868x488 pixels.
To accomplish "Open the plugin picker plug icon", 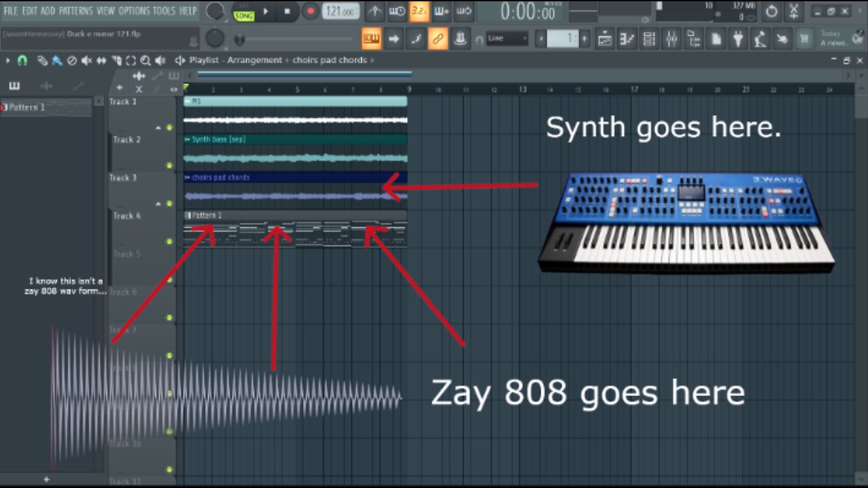I will coord(738,39).
